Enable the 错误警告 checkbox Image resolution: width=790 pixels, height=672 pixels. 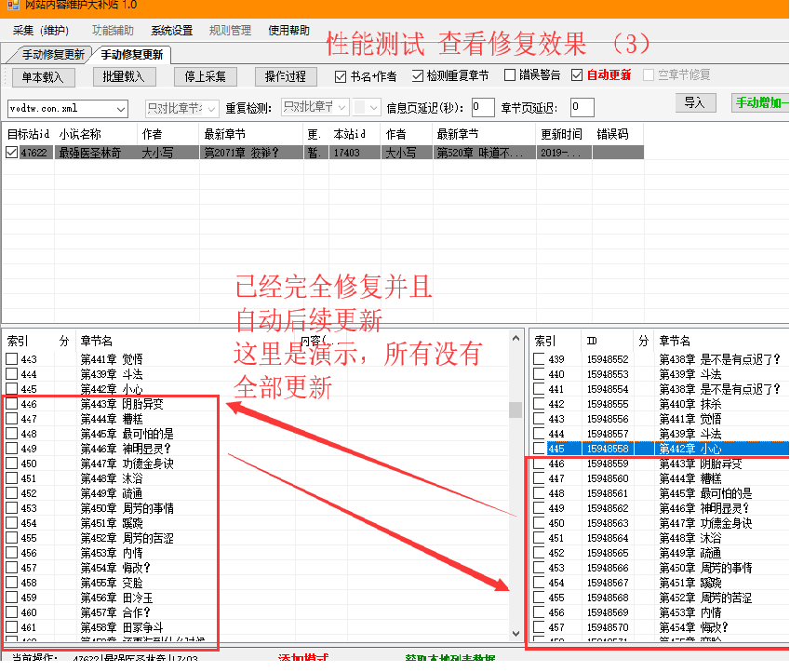pos(510,75)
